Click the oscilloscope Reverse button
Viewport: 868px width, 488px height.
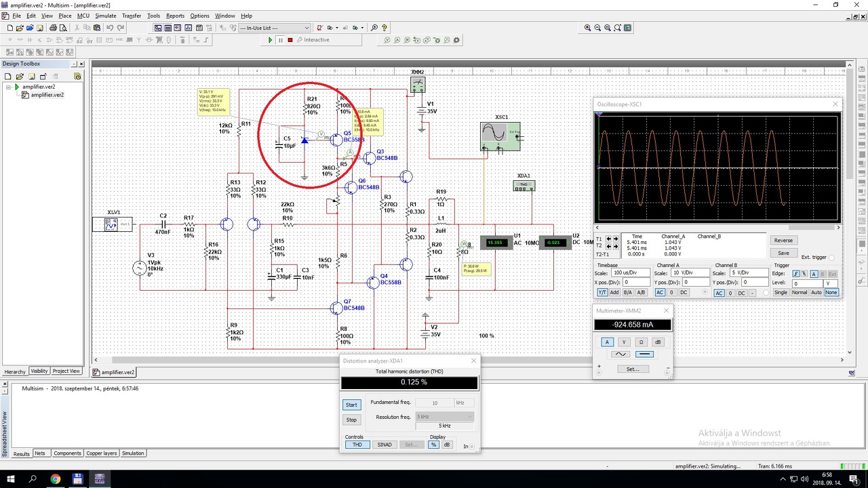point(783,241)
